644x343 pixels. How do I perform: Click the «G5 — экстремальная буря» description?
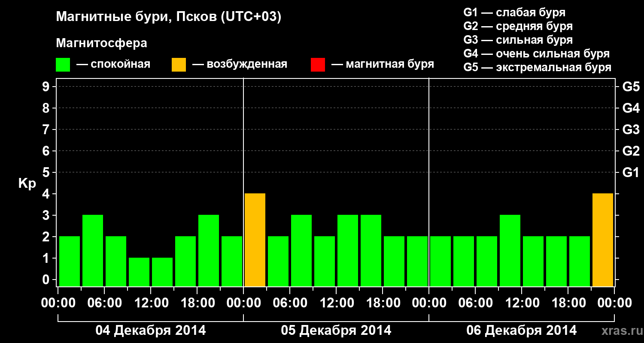coord(537,67)
